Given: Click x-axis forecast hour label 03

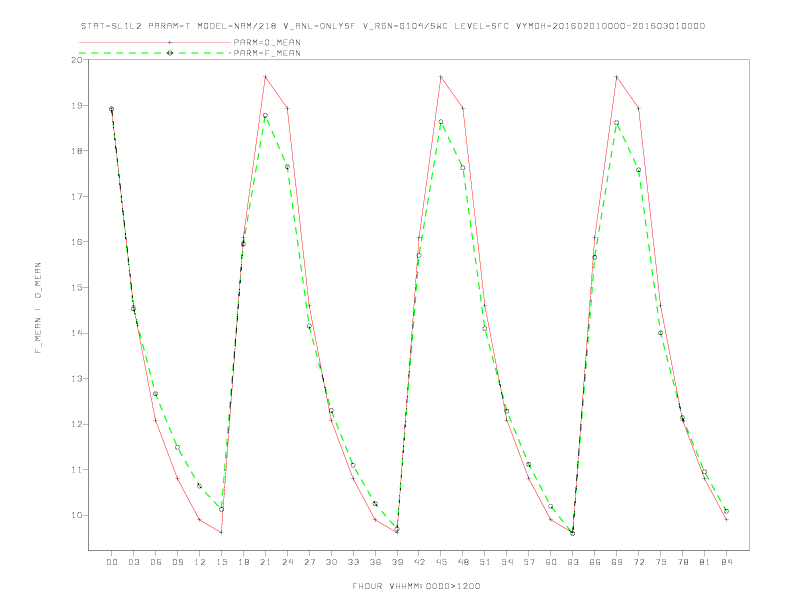Looking at the screenshot, I should (134, 562).
